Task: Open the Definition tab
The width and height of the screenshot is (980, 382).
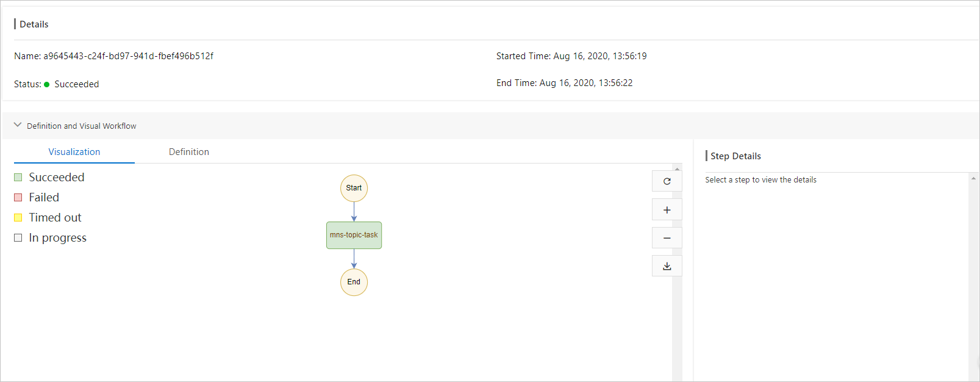Action: tap(189, 152)
